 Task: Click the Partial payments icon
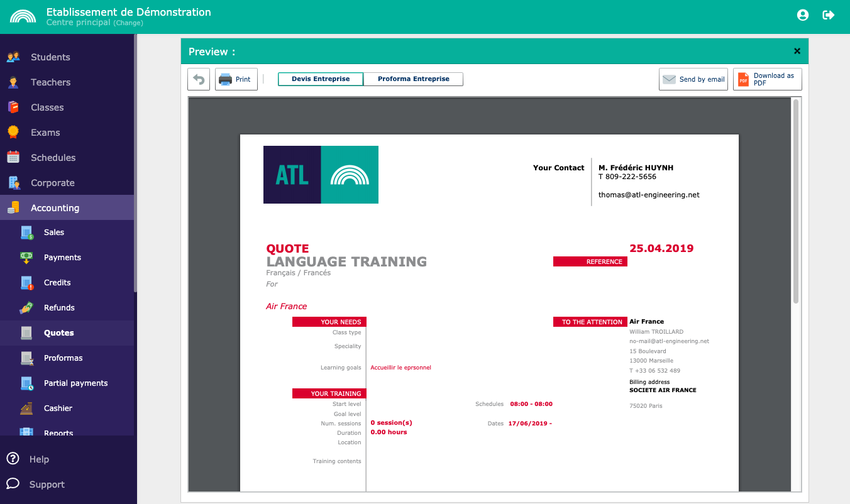click(26, 383)
